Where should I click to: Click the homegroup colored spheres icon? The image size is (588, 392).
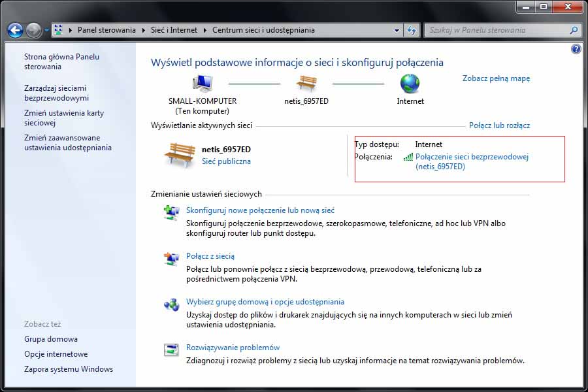tap(171, 304)
